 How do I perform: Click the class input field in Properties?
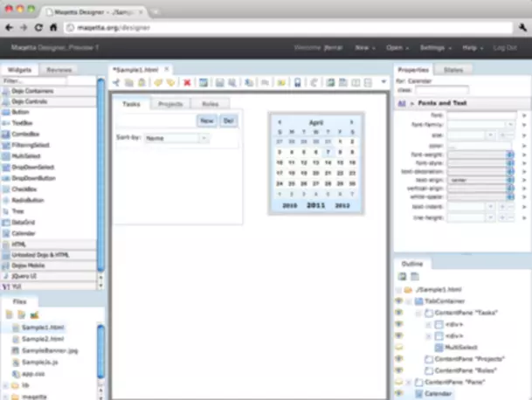tap(441, 90)
